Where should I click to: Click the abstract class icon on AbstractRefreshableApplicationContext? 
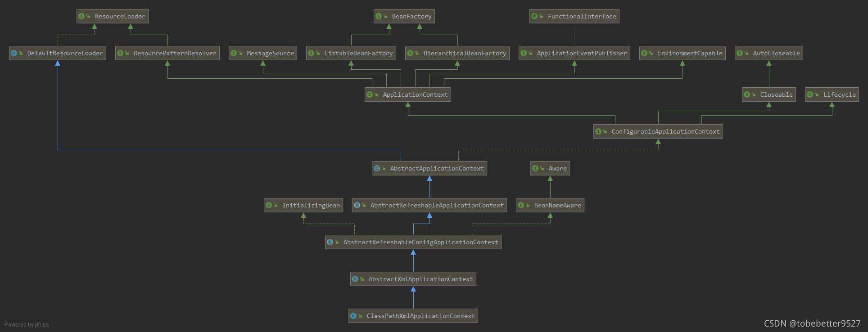pos(357,205)
